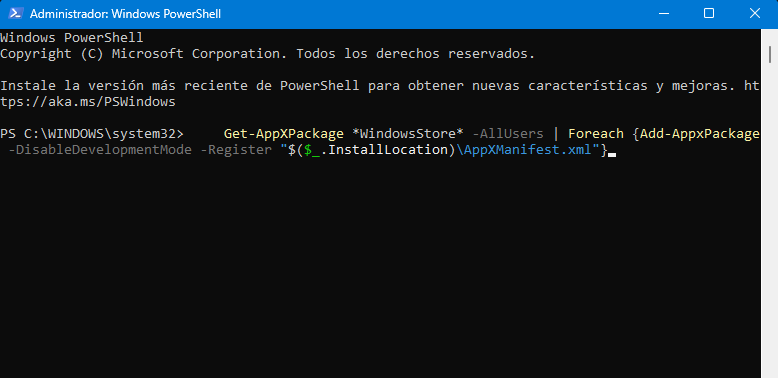The image size is (778, 378).
Task: Click the -Register parameter
Action: [236, 149]
